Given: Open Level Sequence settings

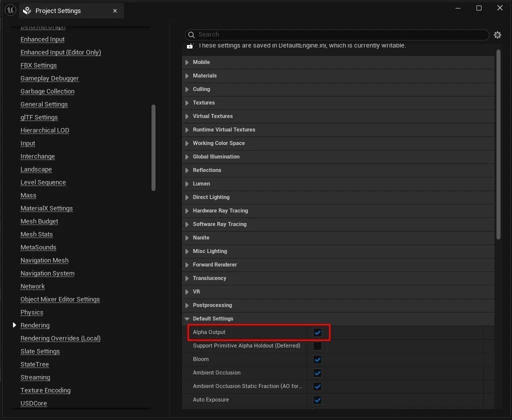Looking at the screenshot, I should (43, 182).
